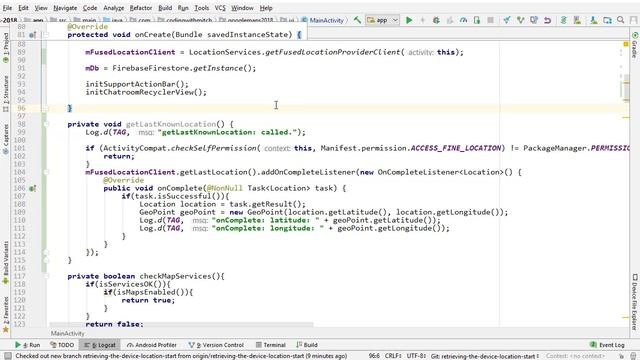
Task: Open the Project side tool window
Action: tap(6, 47)
